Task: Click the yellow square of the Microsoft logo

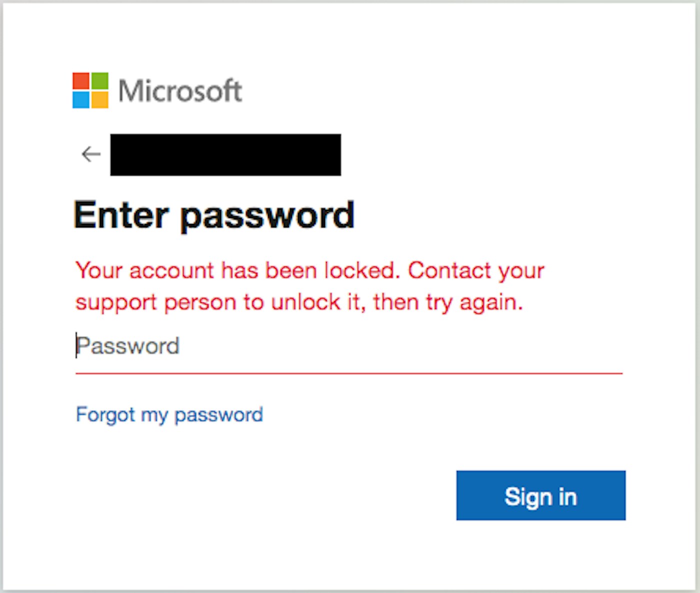Action: pos(99,99)
